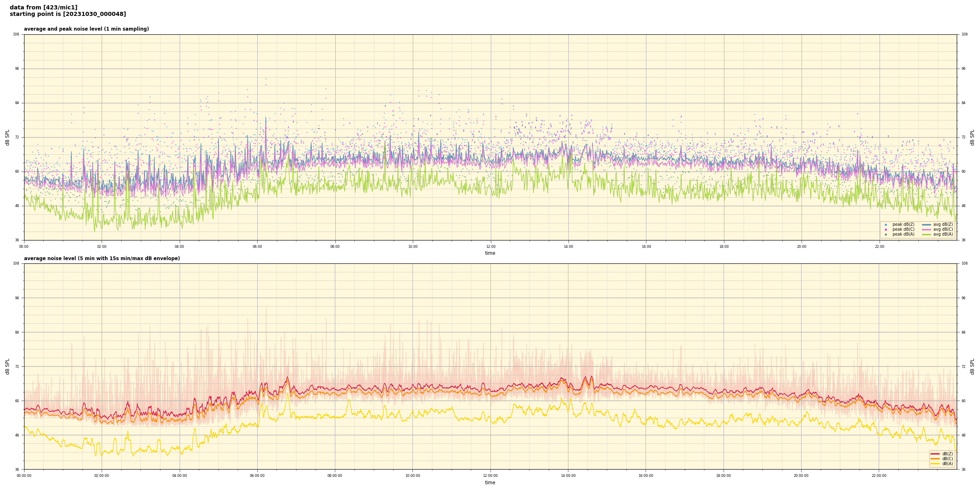Click the 'time' x-axis label of bottom chart

click(490, 483)
